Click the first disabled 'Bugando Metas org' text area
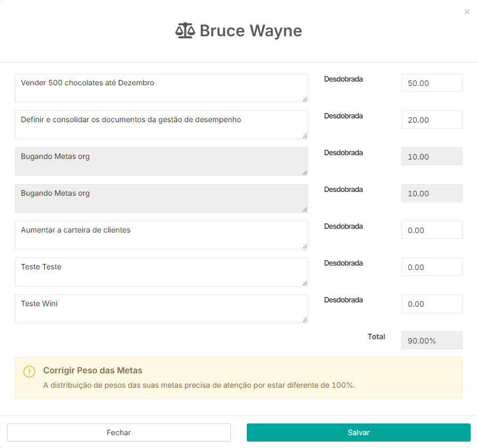The height and width of the screenshot is (448, 477). click(x=161, y=162)
